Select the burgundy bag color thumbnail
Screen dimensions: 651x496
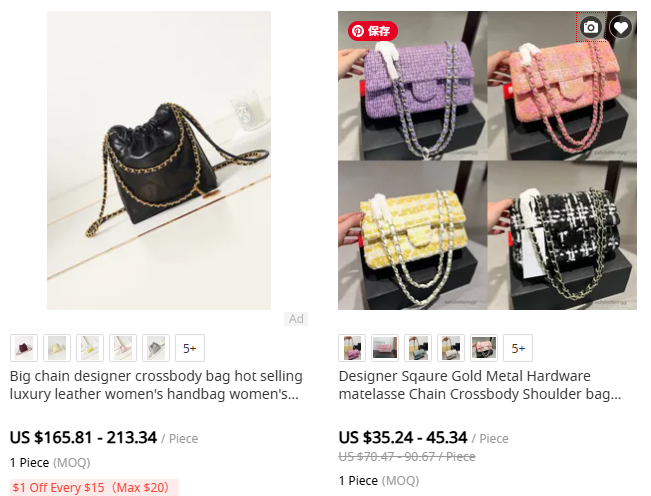point(24,348)
